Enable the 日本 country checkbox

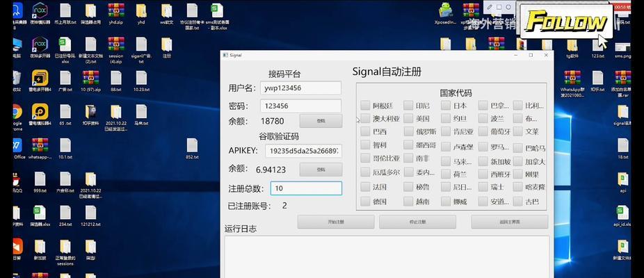pos(446,105)
